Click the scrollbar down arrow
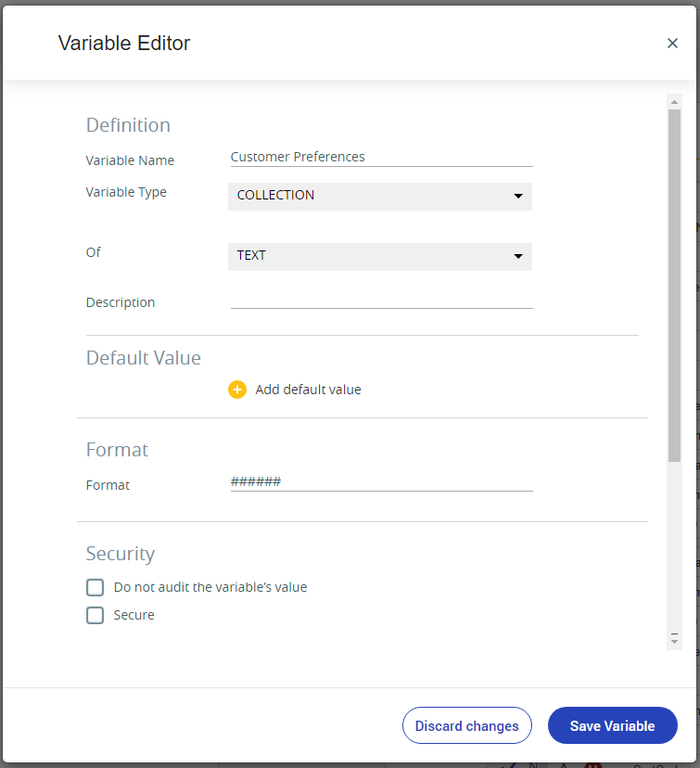 point(674,639)
